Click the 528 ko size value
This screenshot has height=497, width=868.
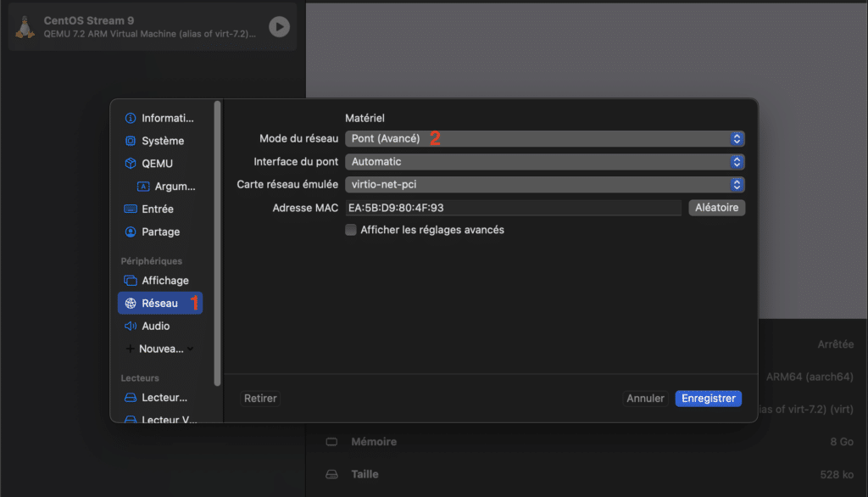coord(837,474)
